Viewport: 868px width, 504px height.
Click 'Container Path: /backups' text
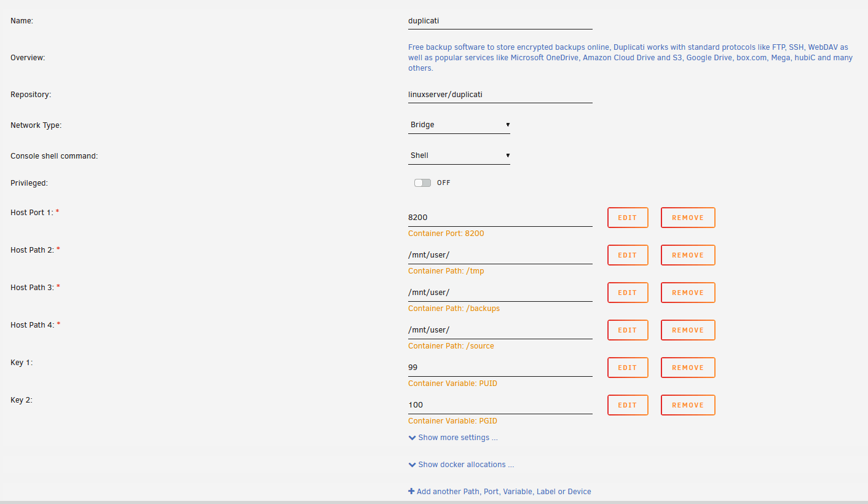[454, 309]
